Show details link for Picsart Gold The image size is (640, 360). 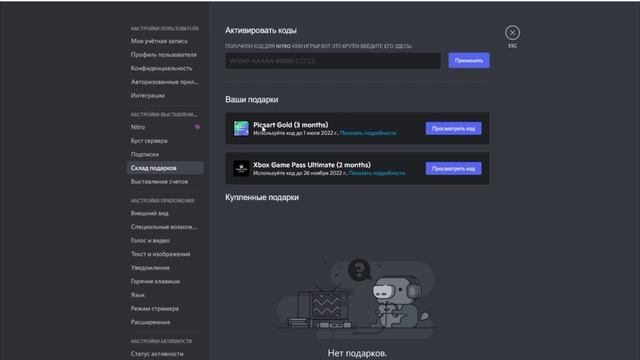[x=368, y=133]
